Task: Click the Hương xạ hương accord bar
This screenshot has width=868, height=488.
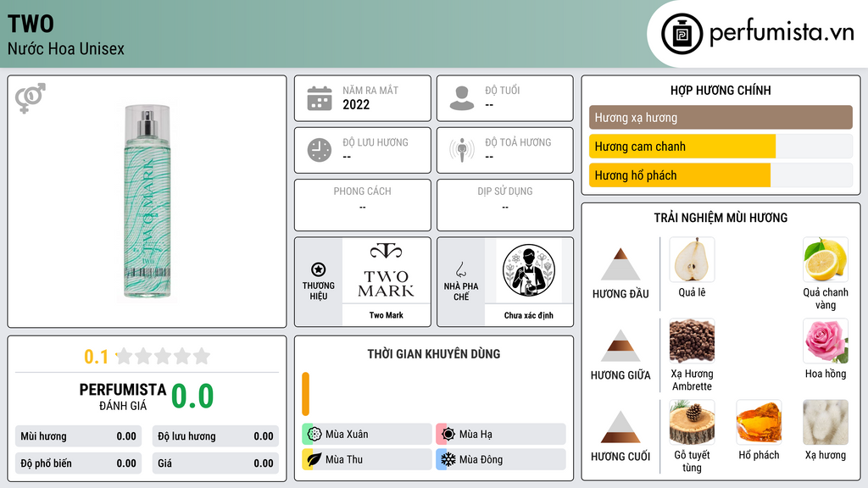Action: pos(721,117)
